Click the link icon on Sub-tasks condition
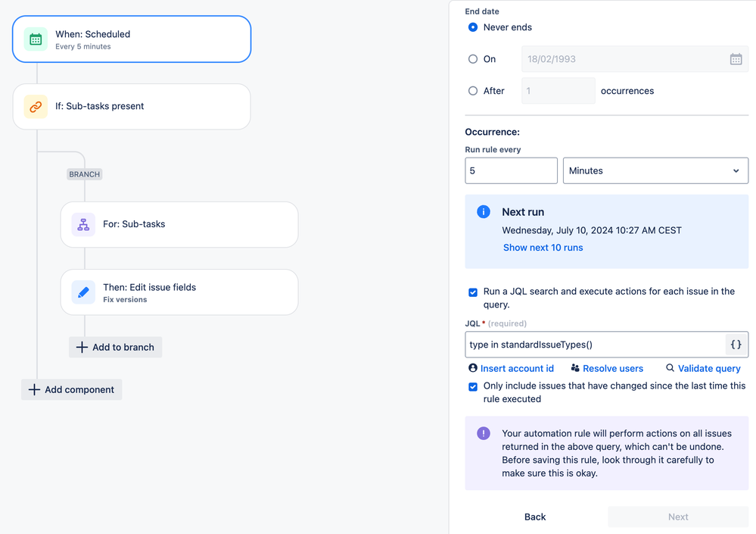 tap(36, 107)
